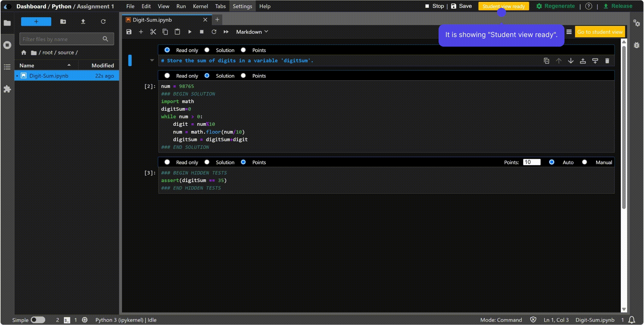644x325 pixels.
Task: Upload files using the upload icon
Action: [x=83, y=22]
